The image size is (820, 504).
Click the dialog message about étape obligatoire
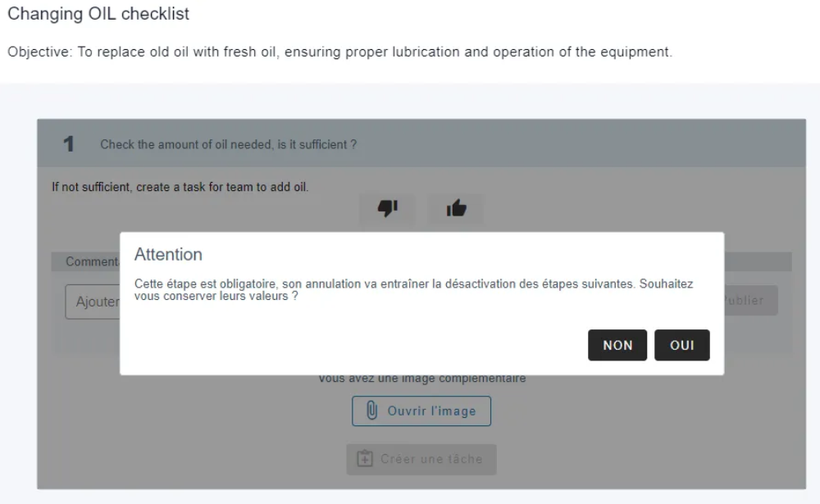pos(413,289)
